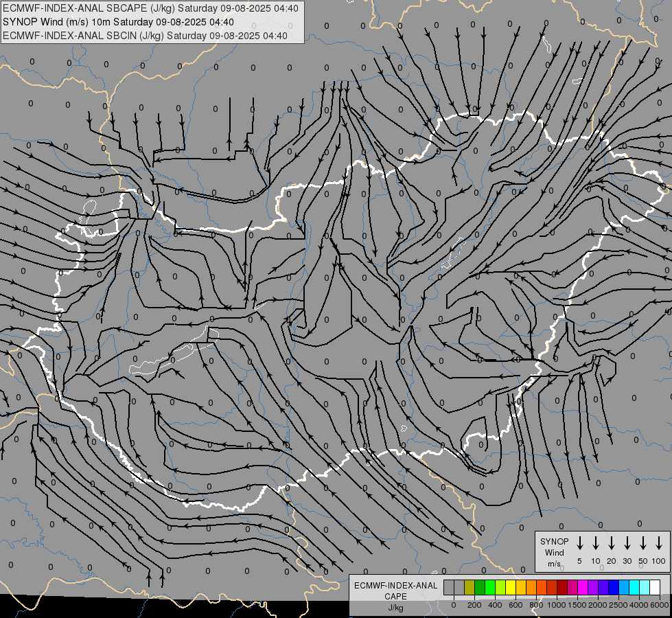Pick the bright green CAPE legend swatch

point(490,587)
